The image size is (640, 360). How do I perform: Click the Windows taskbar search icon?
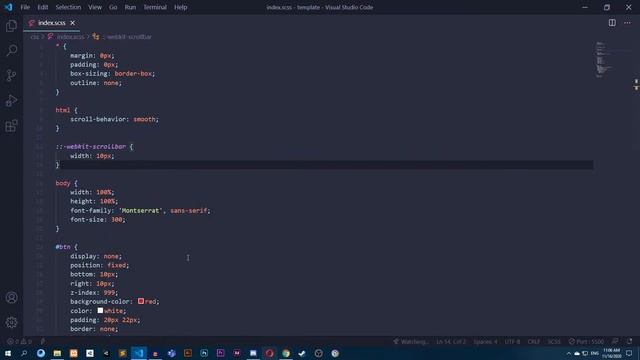pos(24,353)
